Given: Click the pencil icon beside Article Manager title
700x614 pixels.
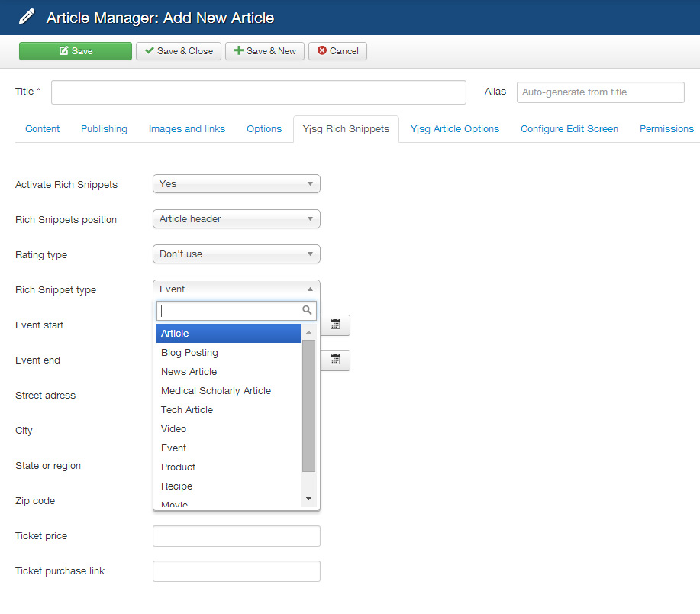Looking at the screenshot, I should coord(27,17).
